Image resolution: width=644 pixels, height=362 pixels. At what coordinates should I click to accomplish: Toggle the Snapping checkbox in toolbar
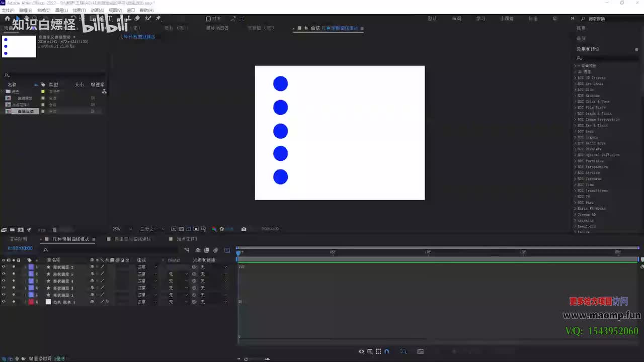pos(208,19)
